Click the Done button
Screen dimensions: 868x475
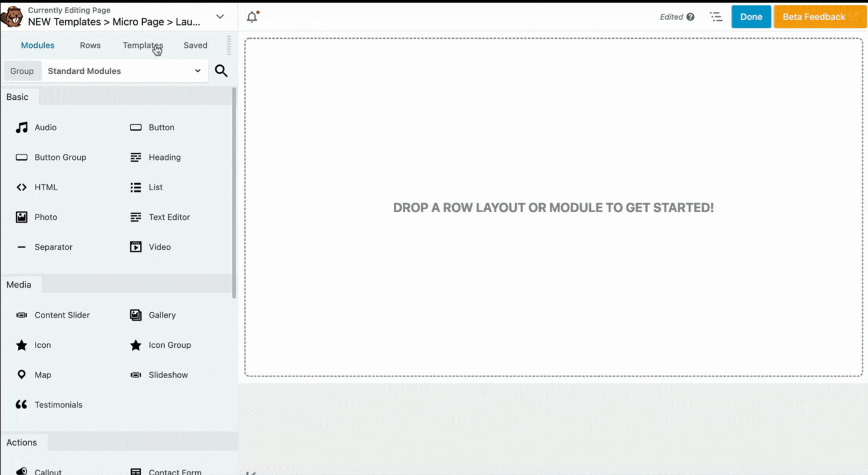point(751,17)
